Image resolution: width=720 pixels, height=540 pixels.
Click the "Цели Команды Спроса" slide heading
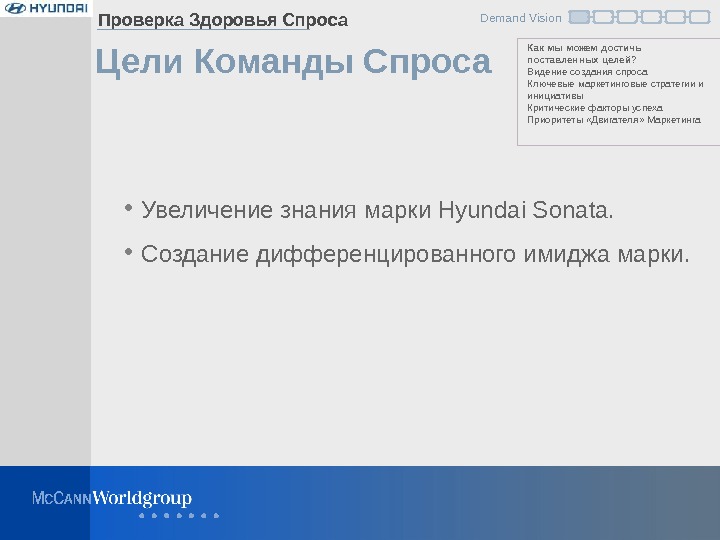pos(293,61)
